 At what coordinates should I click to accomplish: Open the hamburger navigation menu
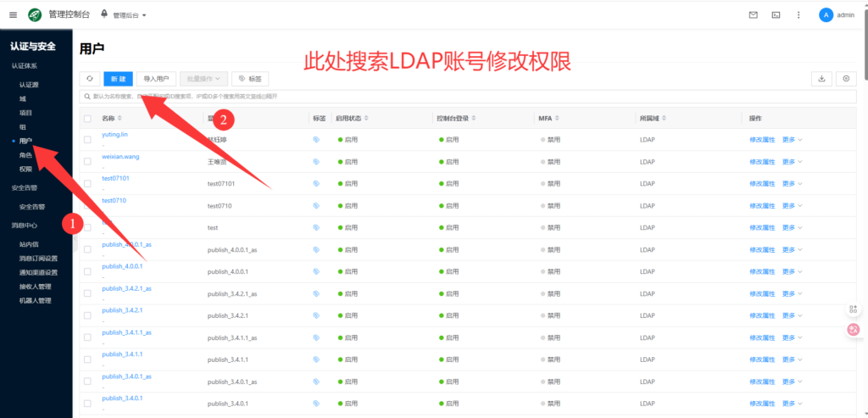point(13,14)
